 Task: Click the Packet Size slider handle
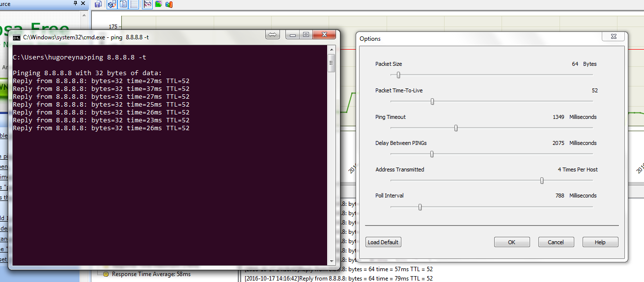coord(398,75)
